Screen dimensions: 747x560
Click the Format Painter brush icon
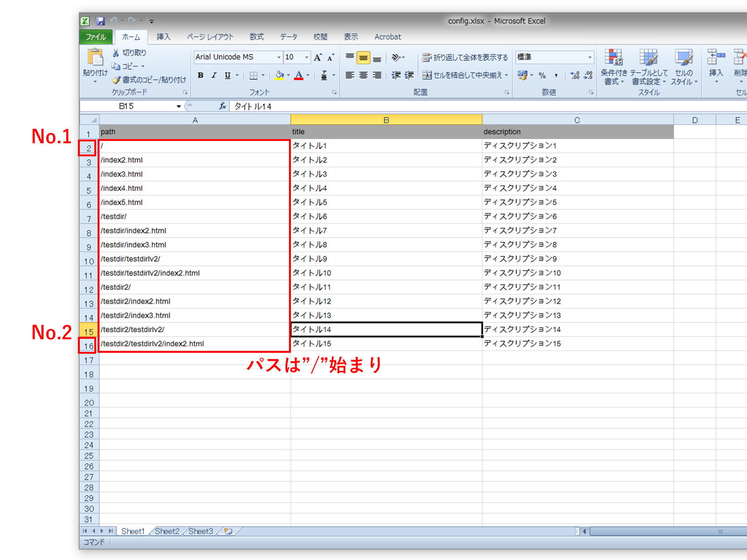point(117,80)
